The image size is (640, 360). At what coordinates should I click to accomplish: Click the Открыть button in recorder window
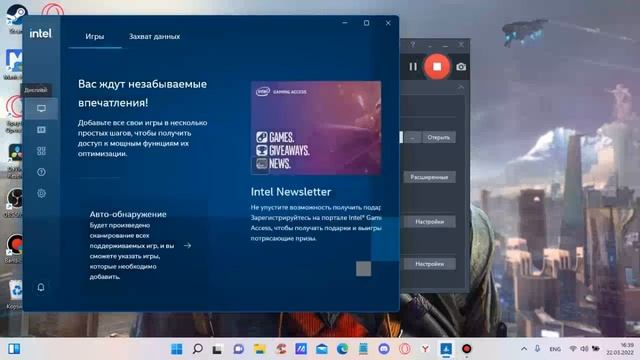click(x=439, y=138)
